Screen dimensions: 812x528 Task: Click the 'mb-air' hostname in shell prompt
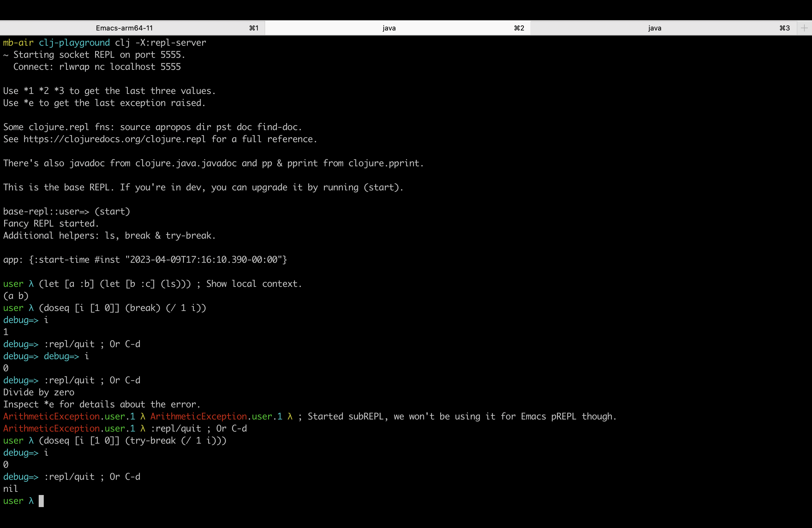(18, 43)
